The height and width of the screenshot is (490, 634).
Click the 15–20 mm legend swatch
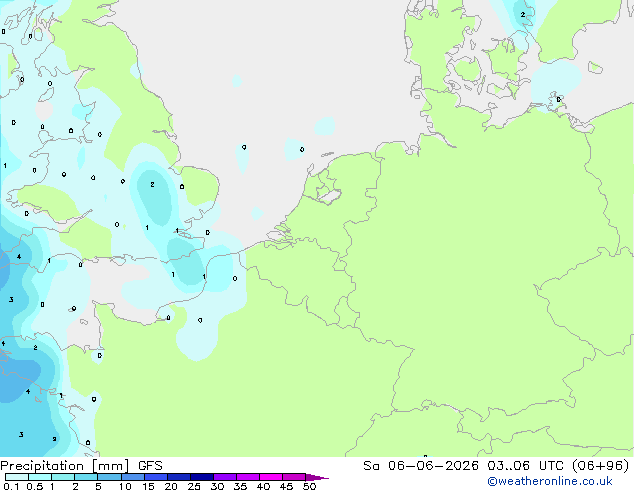155,477
